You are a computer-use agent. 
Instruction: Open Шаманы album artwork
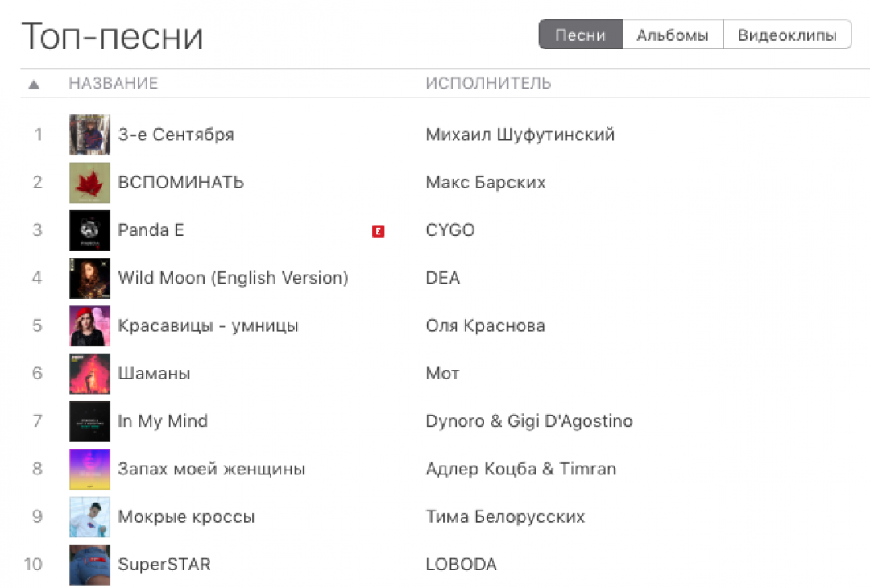[89, 374]
